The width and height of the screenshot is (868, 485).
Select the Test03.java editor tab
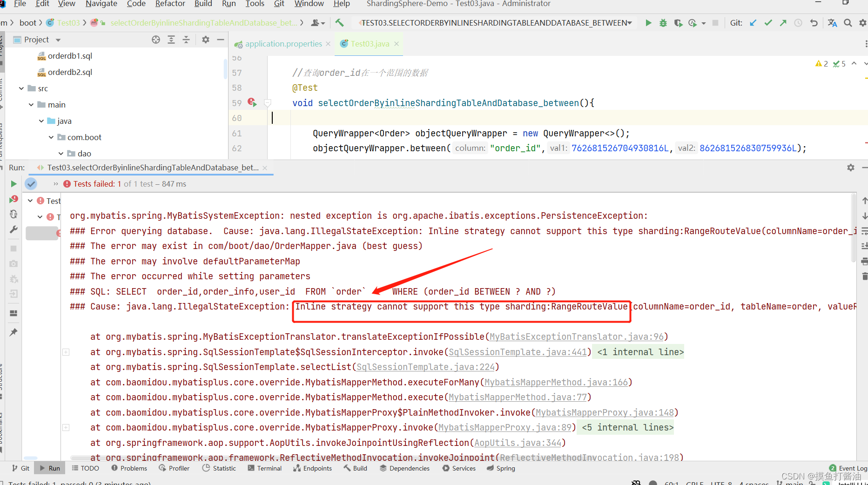pos(370,44)
